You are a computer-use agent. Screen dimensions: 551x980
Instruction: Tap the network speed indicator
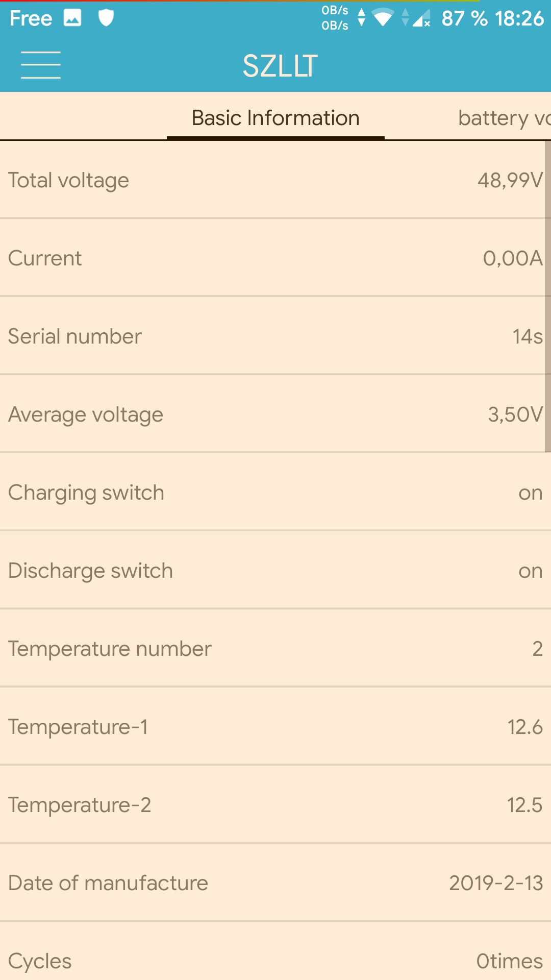click(335, 18)
